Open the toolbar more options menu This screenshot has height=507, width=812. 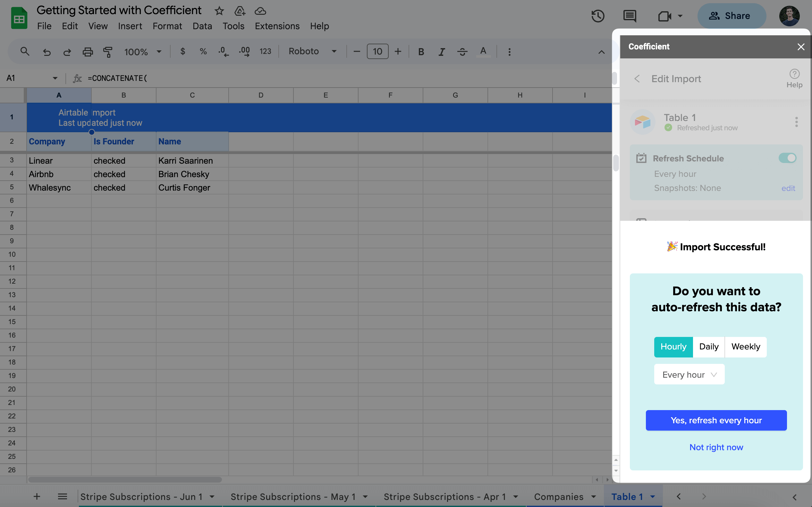point(509,51)
